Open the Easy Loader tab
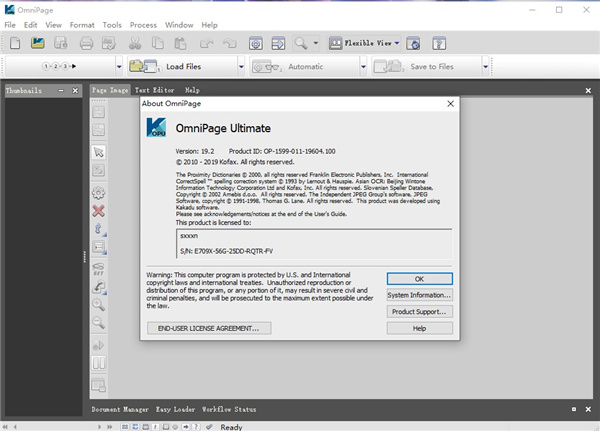The width and height of the screenshot is (600, 431). pos(175,409)
